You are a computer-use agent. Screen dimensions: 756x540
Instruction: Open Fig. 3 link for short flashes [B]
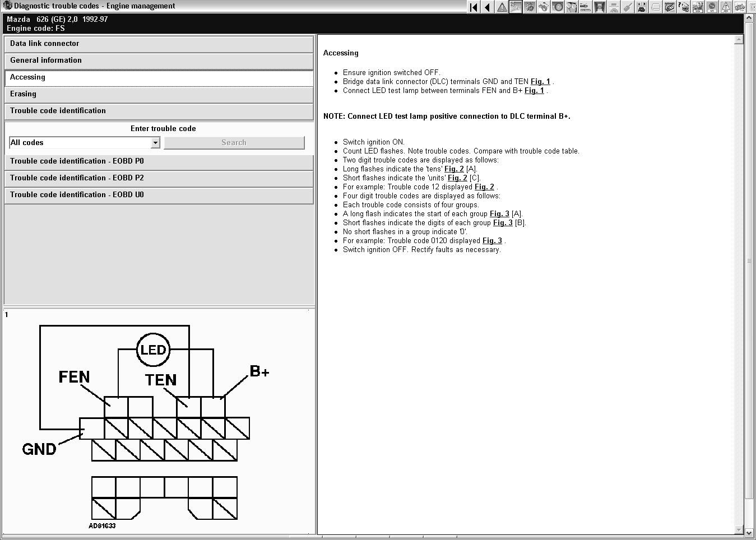click(503, 222)
